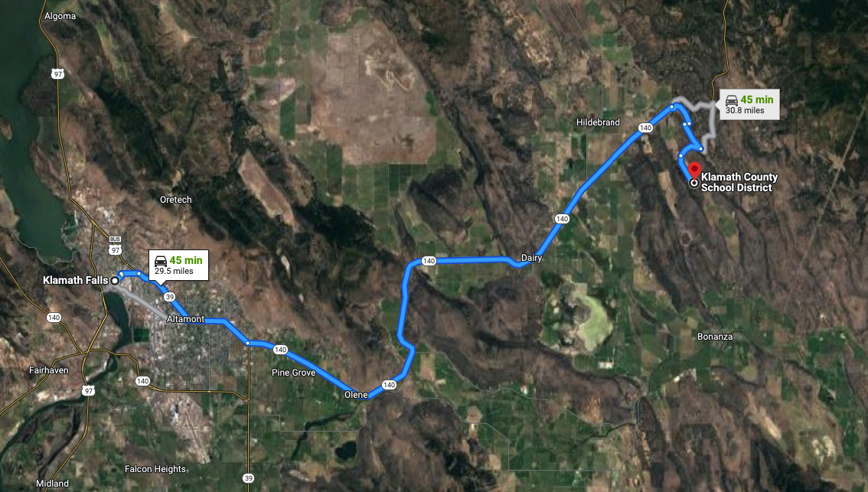Click the Bonanza town label
This screenshot has height=492, width=868.
coord(715,337)
